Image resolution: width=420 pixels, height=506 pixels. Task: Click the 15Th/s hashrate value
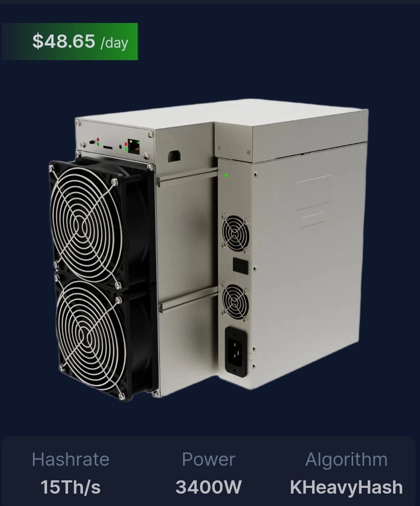point(70,487)
